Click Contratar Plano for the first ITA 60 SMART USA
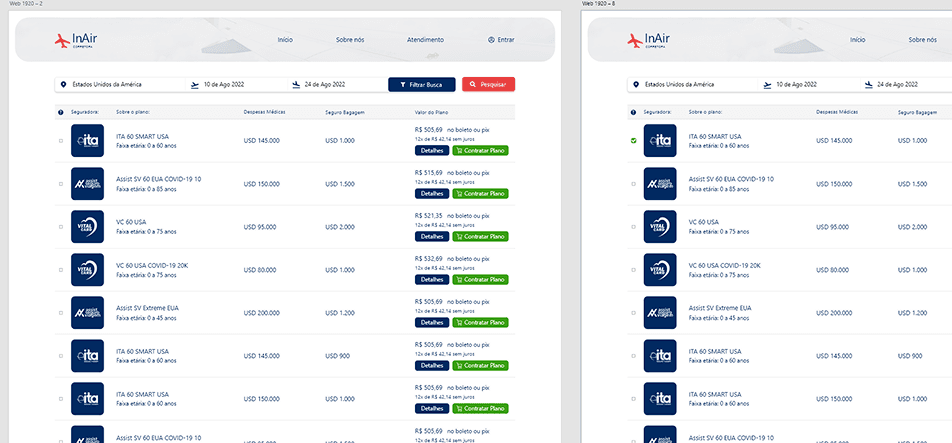 pyautogui.click(x=480, y=151)
